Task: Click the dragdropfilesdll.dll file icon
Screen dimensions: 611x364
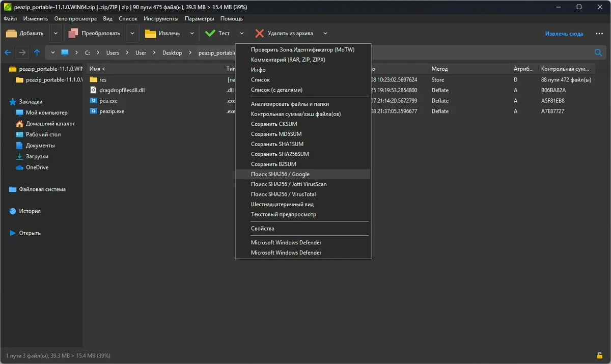Action: click(x=93, y=90)
